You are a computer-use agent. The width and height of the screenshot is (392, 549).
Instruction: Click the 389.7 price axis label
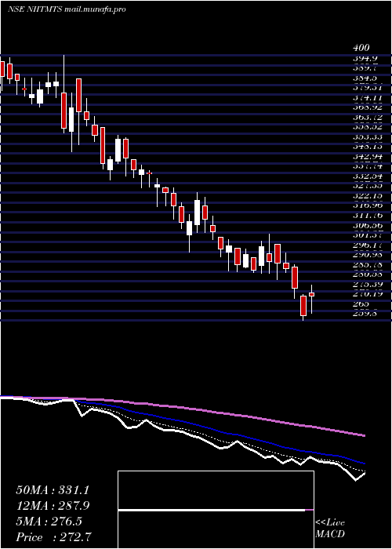365,68
